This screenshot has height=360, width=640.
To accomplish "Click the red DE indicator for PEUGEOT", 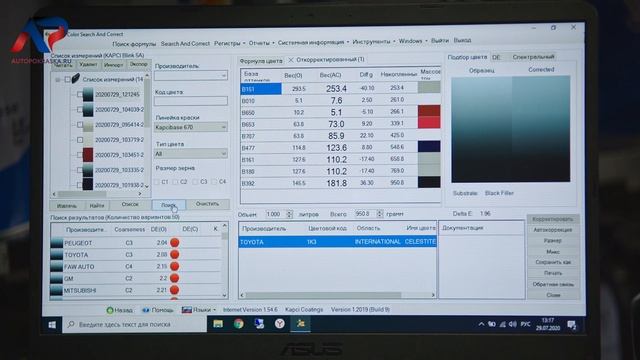I will (x=175, y=242).
